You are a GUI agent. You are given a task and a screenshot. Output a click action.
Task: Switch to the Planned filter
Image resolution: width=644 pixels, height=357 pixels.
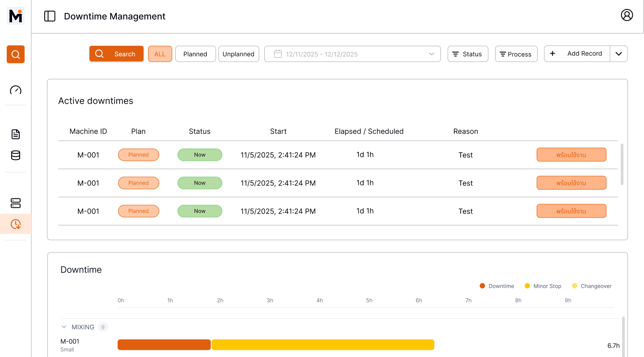pyautogui.click(x=195, y=54)
